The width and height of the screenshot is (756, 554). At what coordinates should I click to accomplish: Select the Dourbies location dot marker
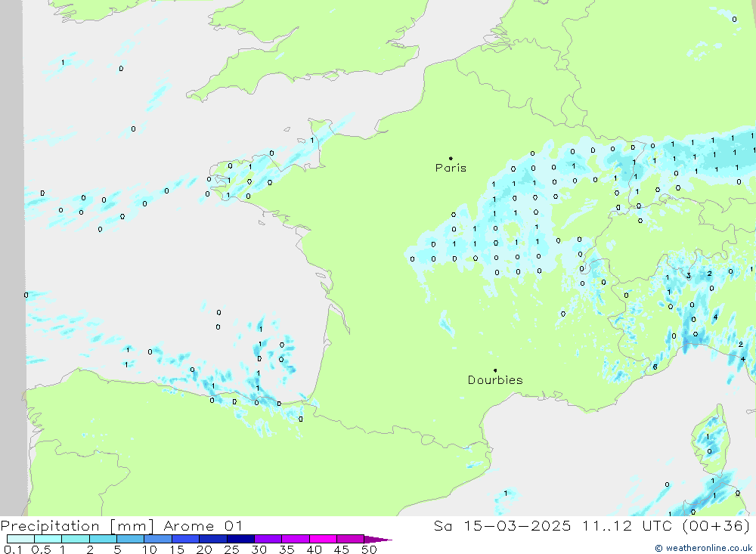pos(495,370)
